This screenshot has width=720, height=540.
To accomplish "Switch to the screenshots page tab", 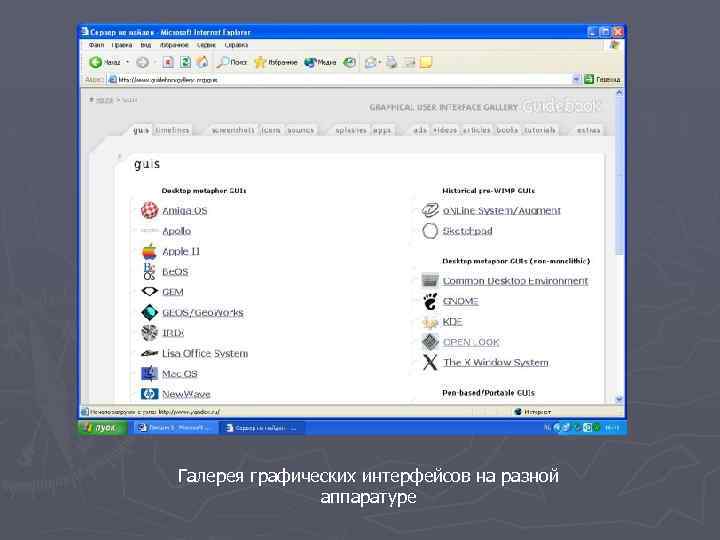I will click(x=233, y=130).
